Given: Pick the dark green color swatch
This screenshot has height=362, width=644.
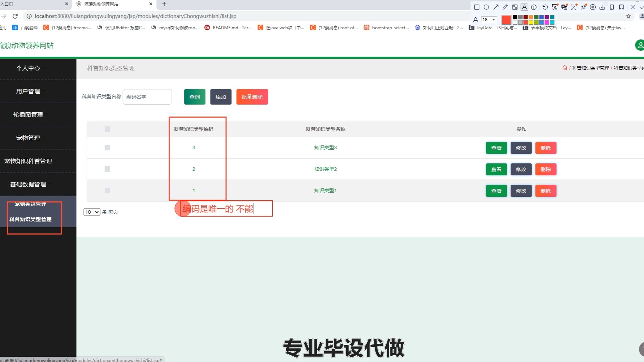Looking at the screenshot, I should point(536,17).
